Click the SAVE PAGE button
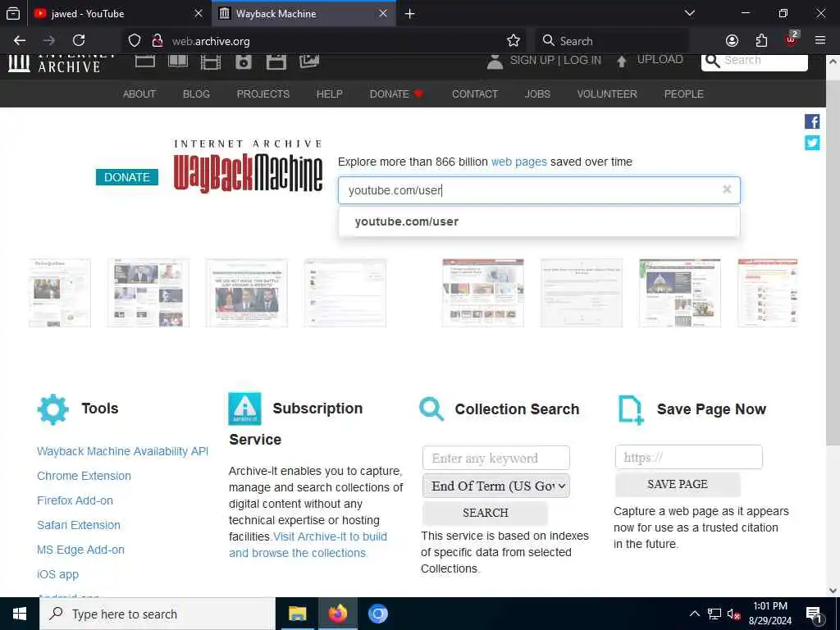 pos(678,484)
